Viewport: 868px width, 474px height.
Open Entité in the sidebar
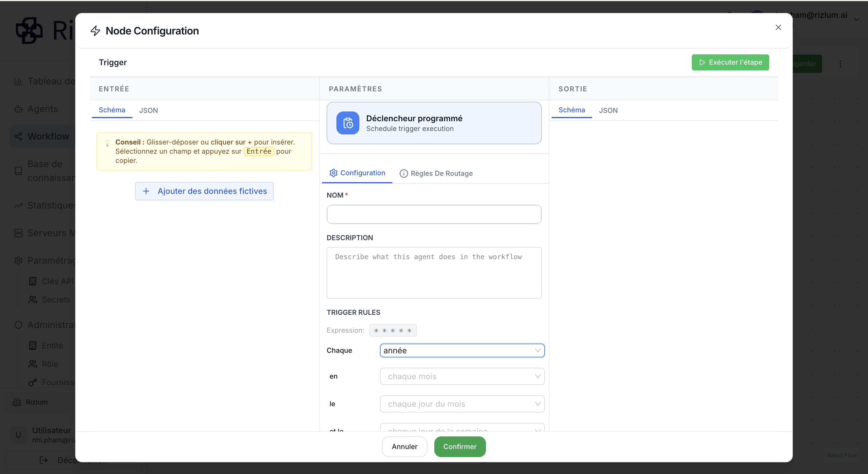pyautogui.click(x=46, y=346)
